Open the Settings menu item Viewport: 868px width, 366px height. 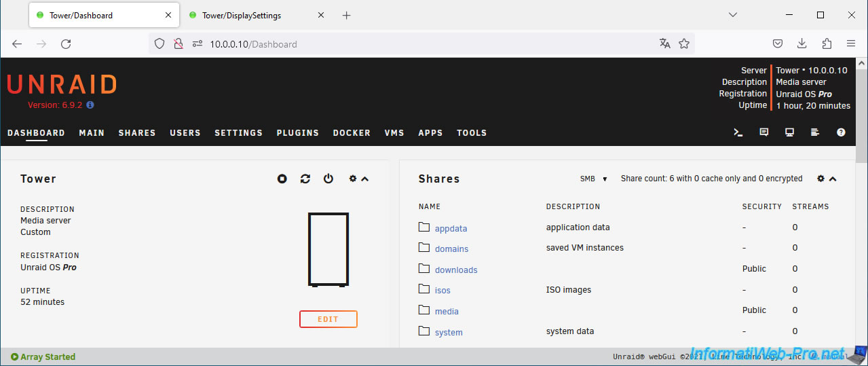pos(238,133)
